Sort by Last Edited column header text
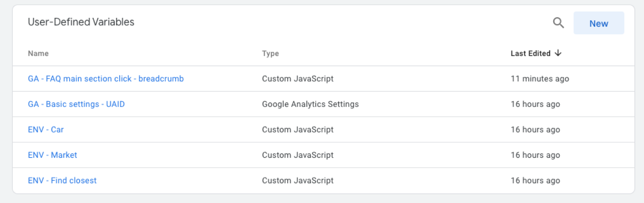Image resolution: width=644 pixels, height=203 pixels. coord(531,53)
